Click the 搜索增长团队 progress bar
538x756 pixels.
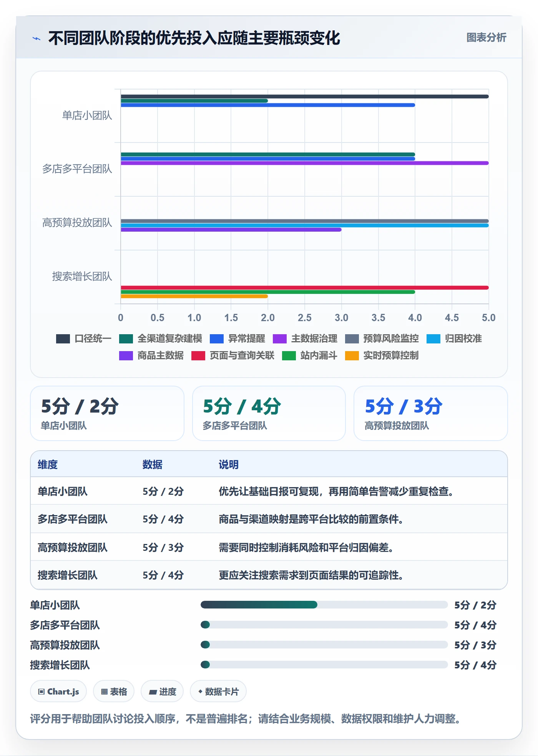tap(324, 665)
